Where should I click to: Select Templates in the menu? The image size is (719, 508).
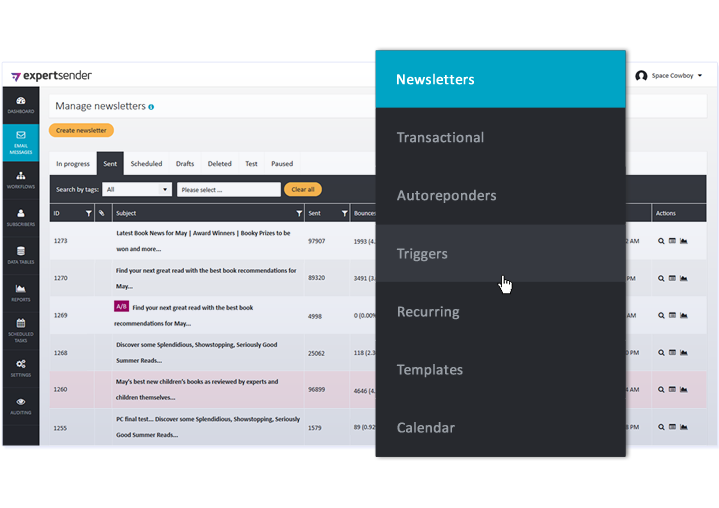(x=500, y=370)
